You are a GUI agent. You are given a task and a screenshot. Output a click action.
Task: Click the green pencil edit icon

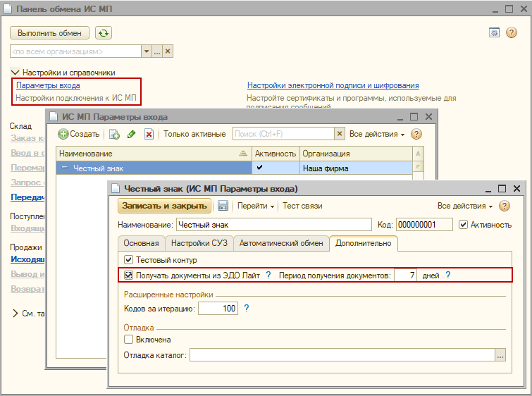coord(132,134)
